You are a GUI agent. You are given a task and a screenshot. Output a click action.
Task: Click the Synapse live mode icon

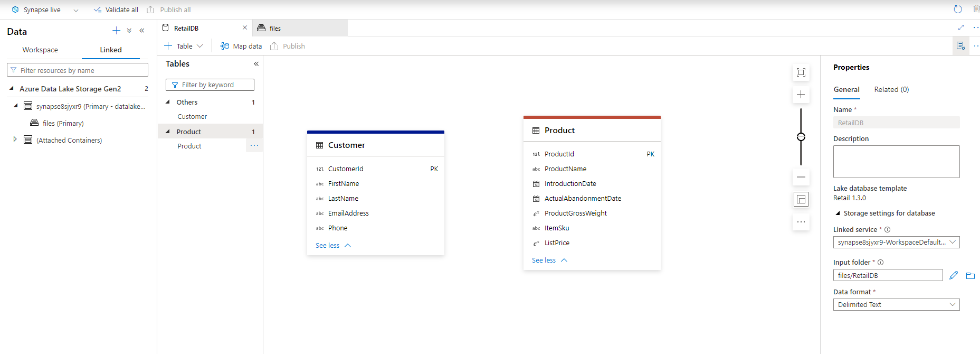15,10
